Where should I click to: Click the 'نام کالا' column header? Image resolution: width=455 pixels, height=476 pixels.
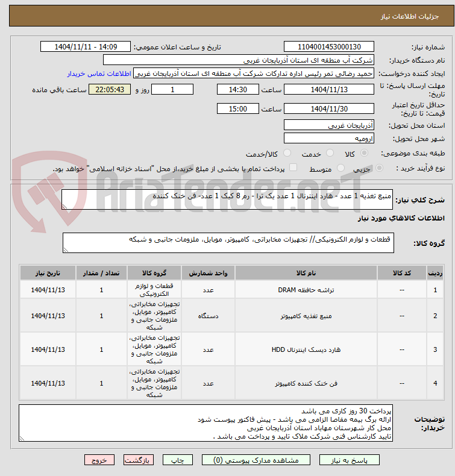(306, 273)
